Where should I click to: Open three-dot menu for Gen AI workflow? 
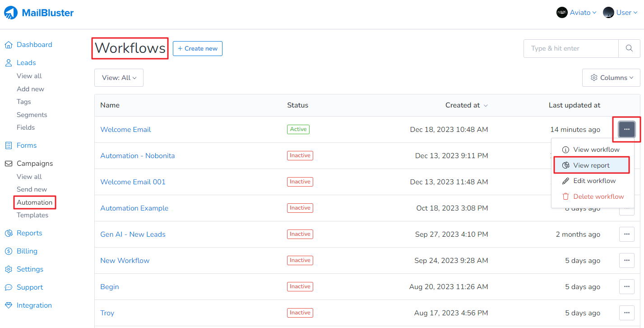pos(626,234)
